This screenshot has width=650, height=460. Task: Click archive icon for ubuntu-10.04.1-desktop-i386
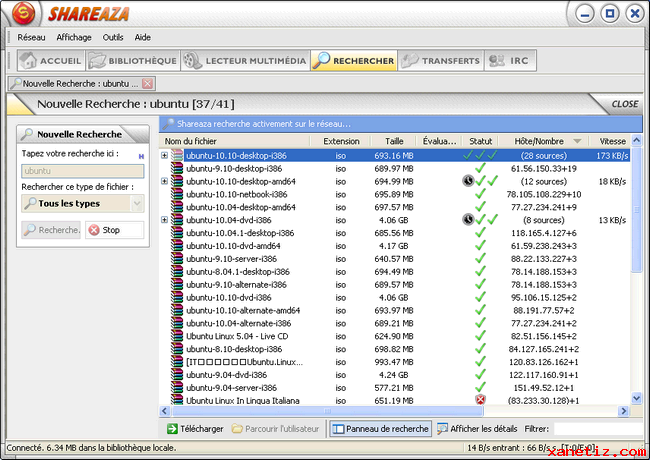coord(177,233)
